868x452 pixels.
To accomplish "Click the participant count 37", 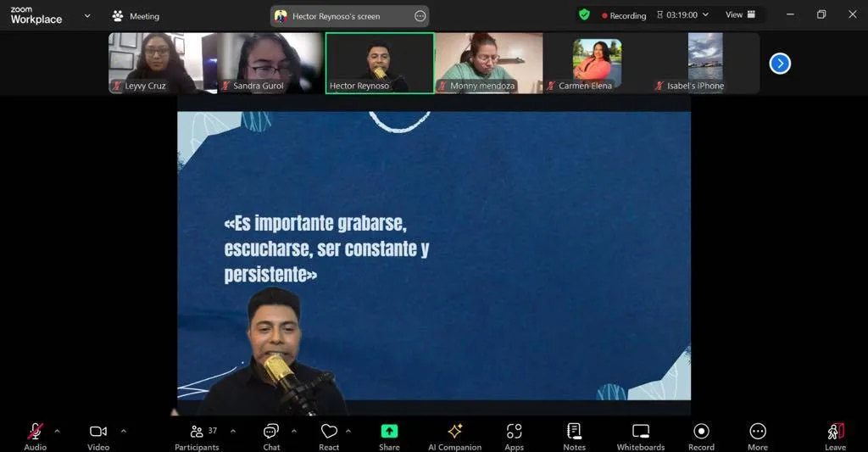I will pyautogui.click(x=213, y=431).
